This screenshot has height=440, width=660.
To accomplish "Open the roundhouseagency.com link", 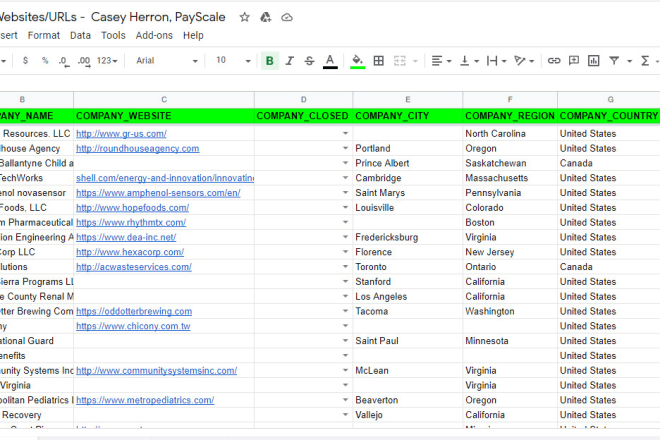I will (x=138, y=149).
